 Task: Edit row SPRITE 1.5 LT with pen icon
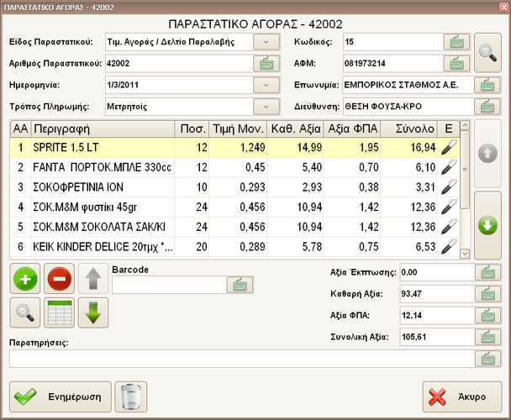pos(449,147)
